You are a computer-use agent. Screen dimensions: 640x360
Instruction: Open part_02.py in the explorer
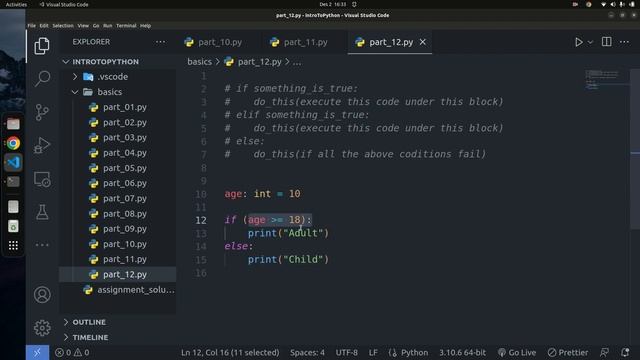[x=124, y=122]
